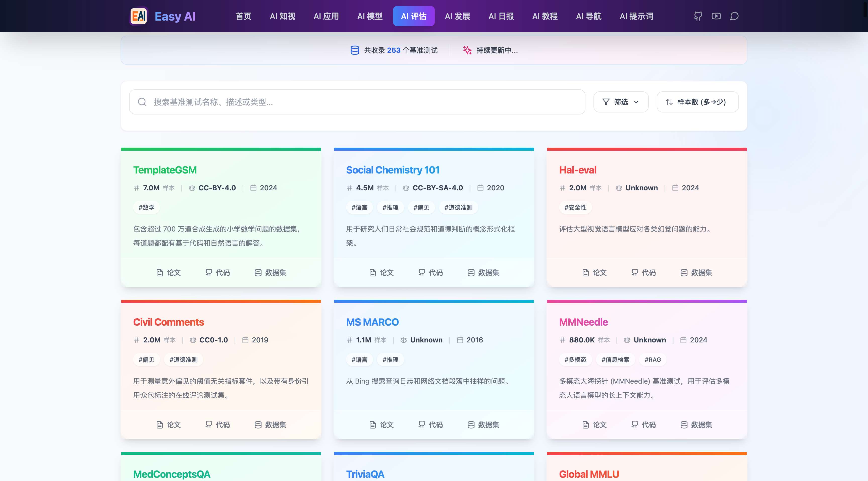This screenshot has height=481, width=868.
Task: Expand the #推理 tag options on MS MARCO
Action: tap(391, 359)
